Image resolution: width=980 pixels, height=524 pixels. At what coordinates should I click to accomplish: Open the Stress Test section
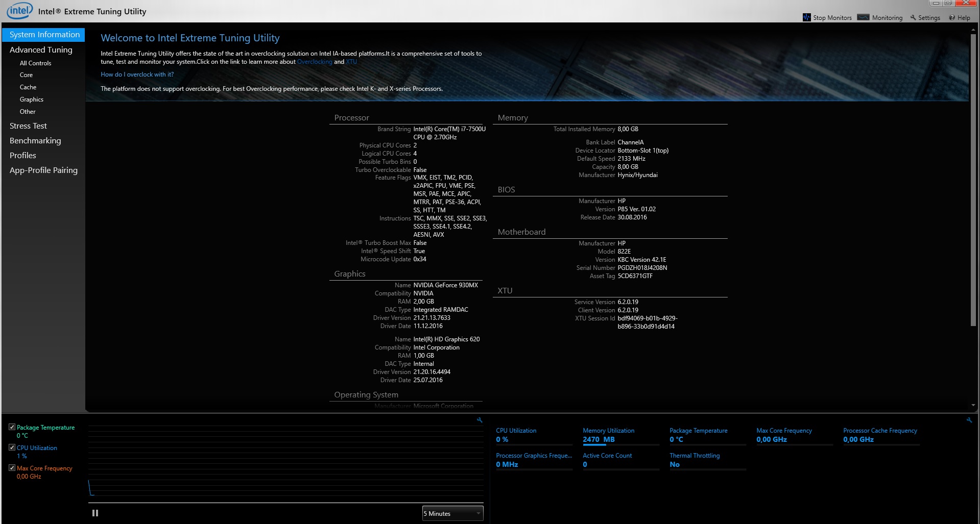[x=28, y=126]
